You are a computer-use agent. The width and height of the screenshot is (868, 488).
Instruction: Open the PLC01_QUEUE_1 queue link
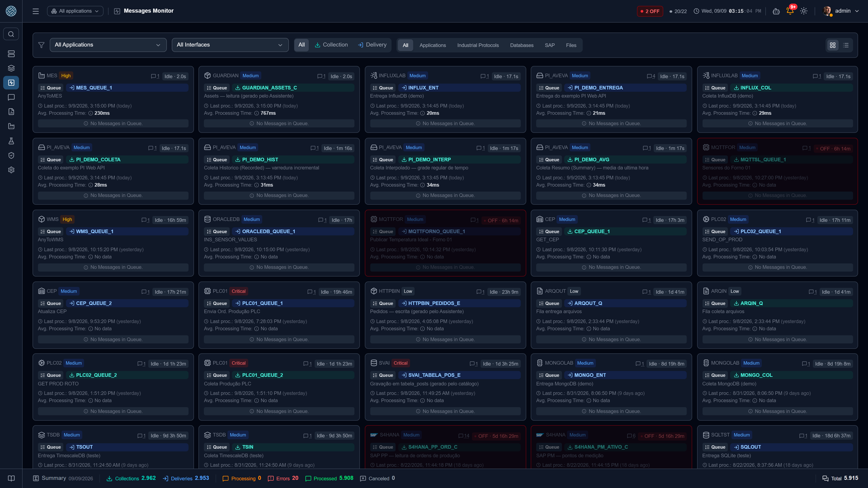point(293,303)
